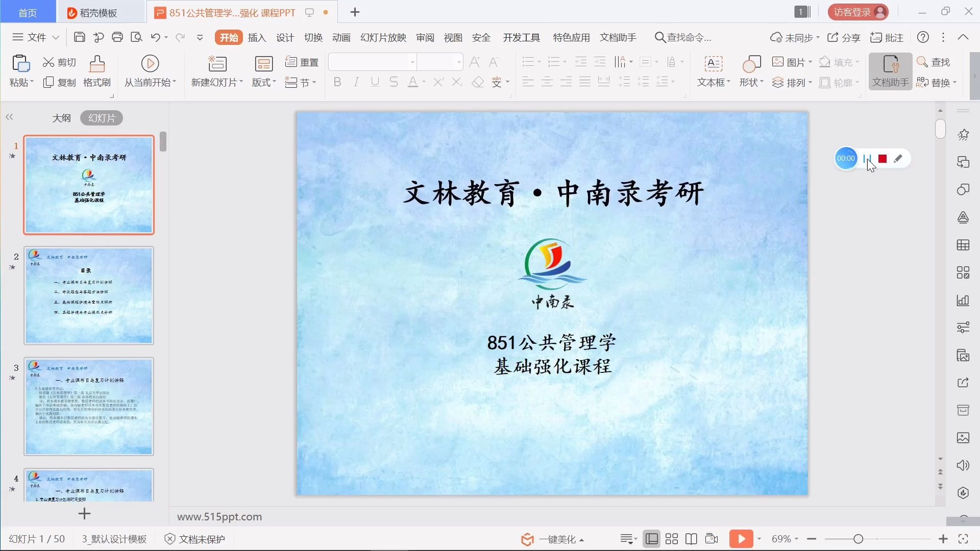The width and height of the screenshot is (980, 551).
Task: Toggle subscript formatting
Action: [457, 82]
